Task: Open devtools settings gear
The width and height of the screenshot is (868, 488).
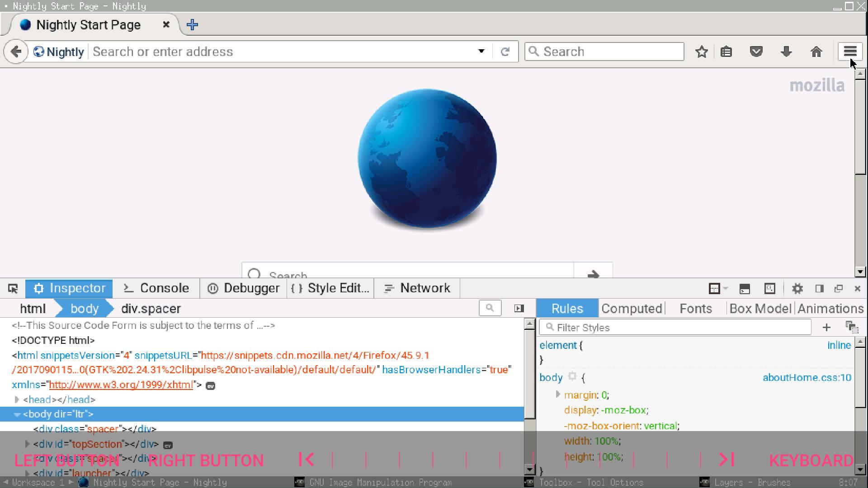Action: click(797, 288)
